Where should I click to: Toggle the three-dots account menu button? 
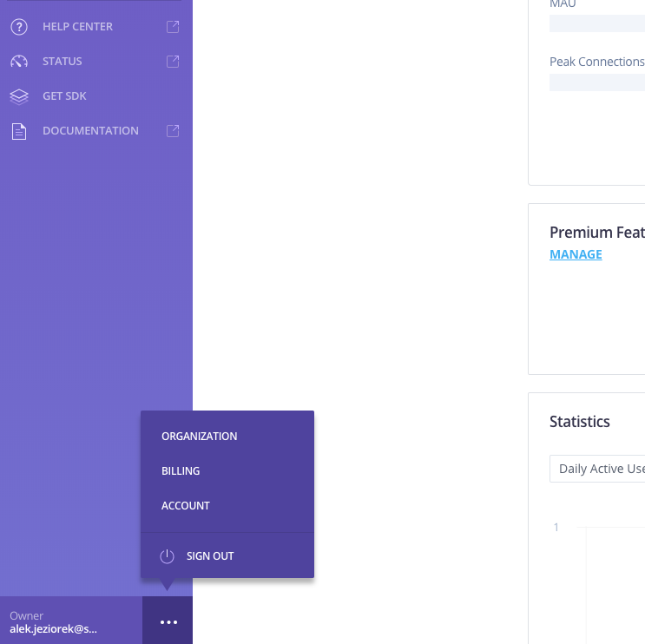168,621
